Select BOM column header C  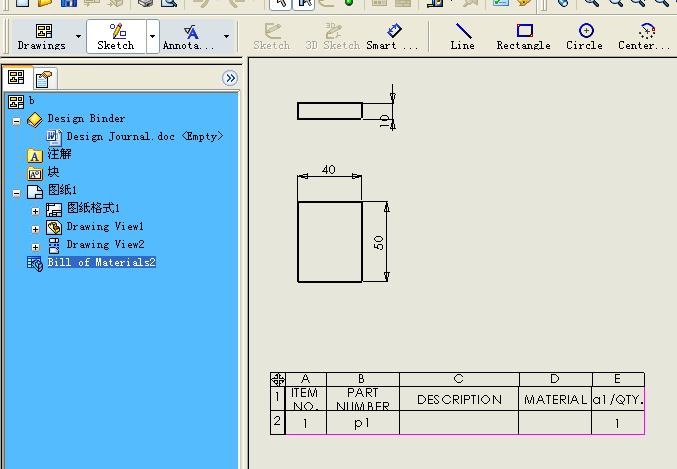point(459,379)
